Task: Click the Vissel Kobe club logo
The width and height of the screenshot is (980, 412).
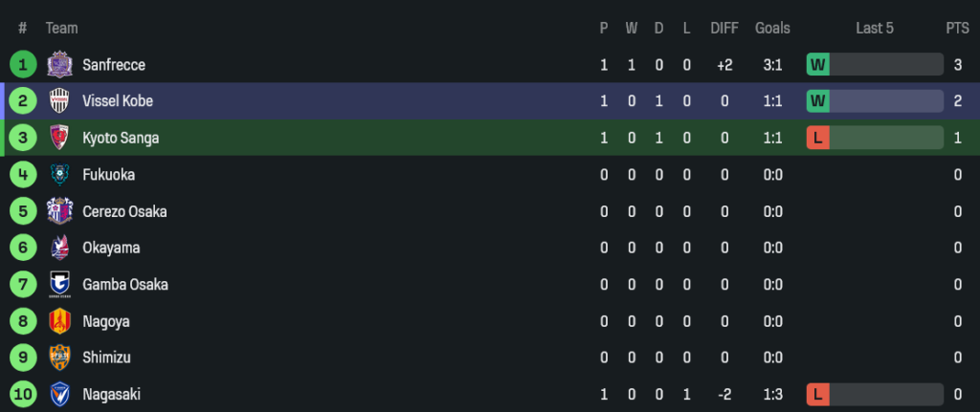Action: click(x=59, y=101)
